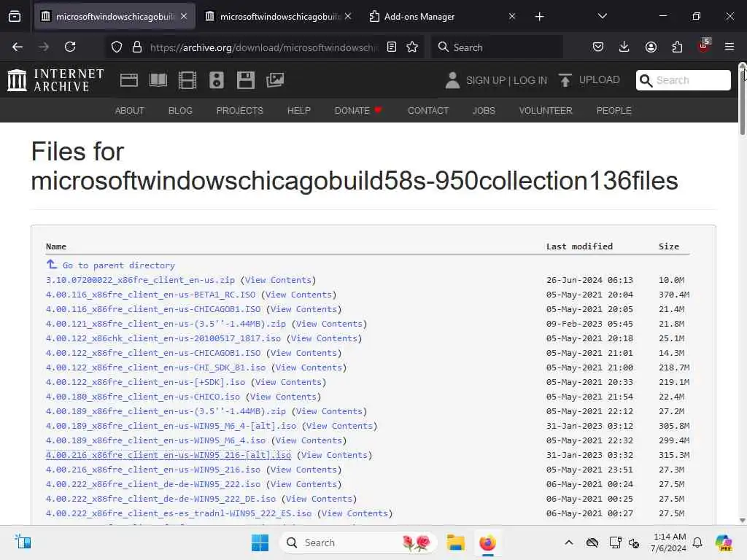The width and height of the screenshot is (747, 560).
Task: Open 4.00.222 es-es_tradnl WIN95_222_ES.iso link
Action: pos(179,513)
